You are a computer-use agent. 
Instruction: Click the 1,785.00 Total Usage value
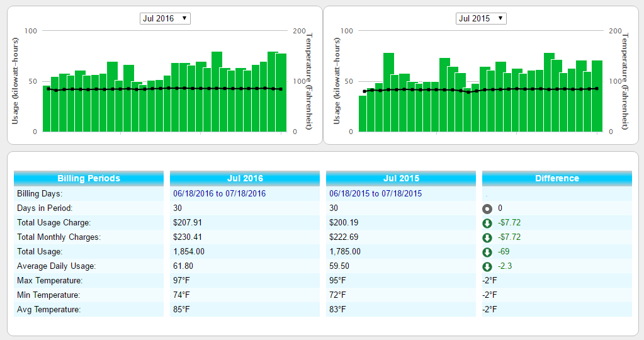coord(345,251)
